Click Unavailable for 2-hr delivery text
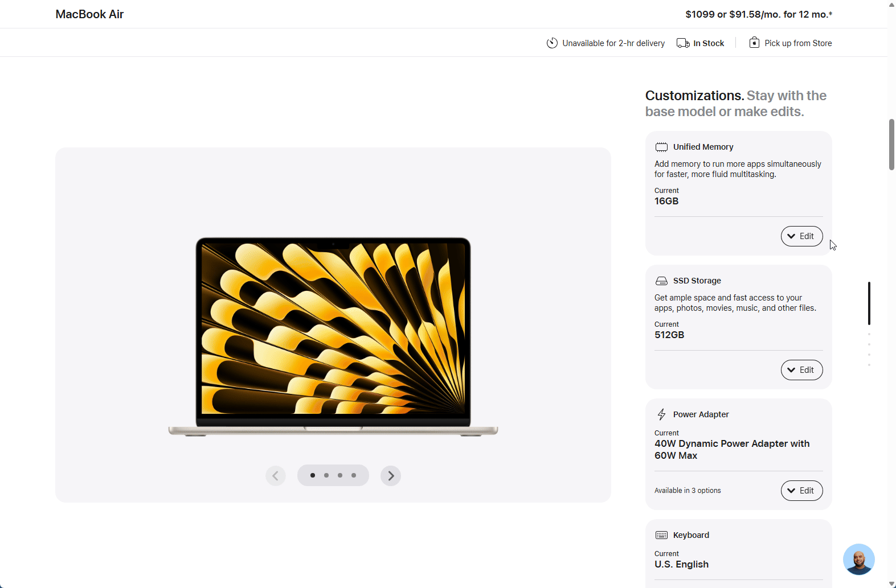Viewport: 896px width, 588px height. coord(613,43)
